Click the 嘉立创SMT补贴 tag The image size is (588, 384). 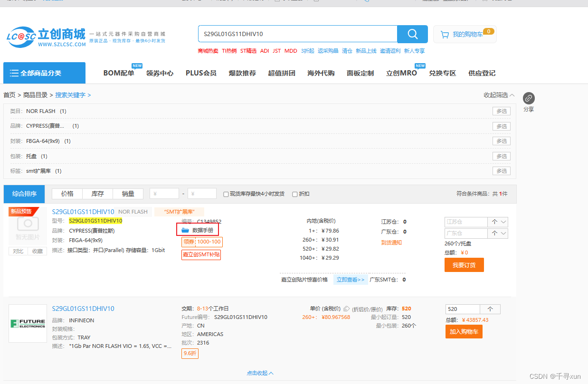(201, 255)
